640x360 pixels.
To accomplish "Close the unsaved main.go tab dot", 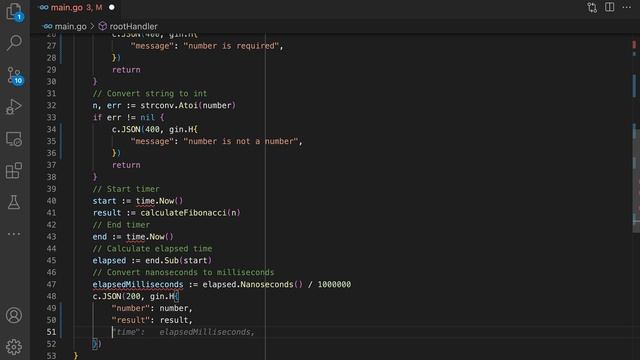I will click(112, 7).
